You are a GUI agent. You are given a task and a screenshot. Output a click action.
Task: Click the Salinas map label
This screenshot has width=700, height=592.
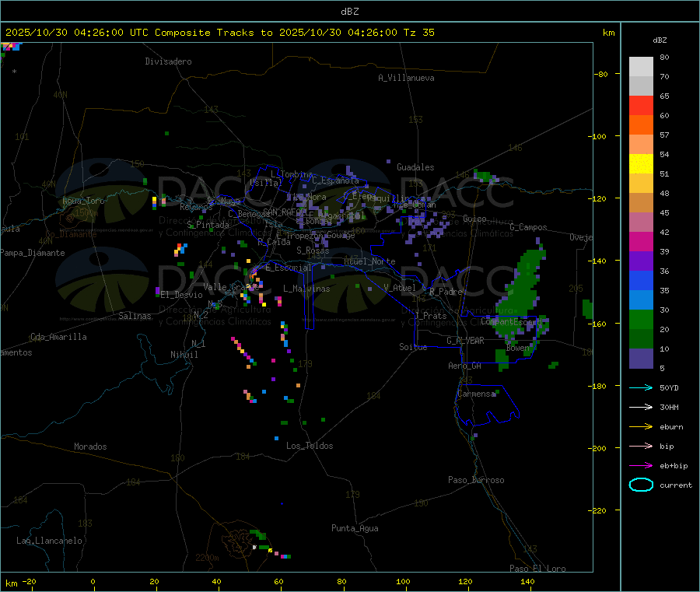coord(135,316)
